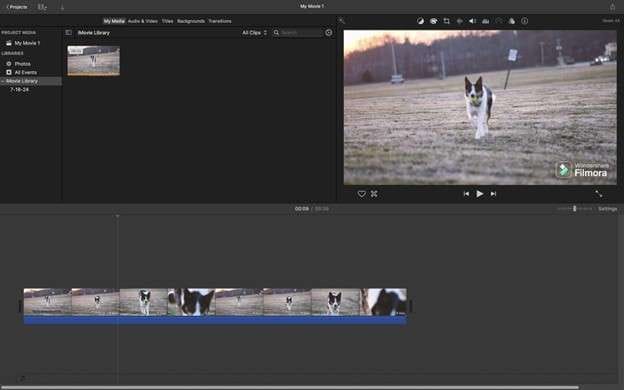624x390 pixels.
Task: Open the browser appearance settings gear
Action: click(x=328, y=33)
